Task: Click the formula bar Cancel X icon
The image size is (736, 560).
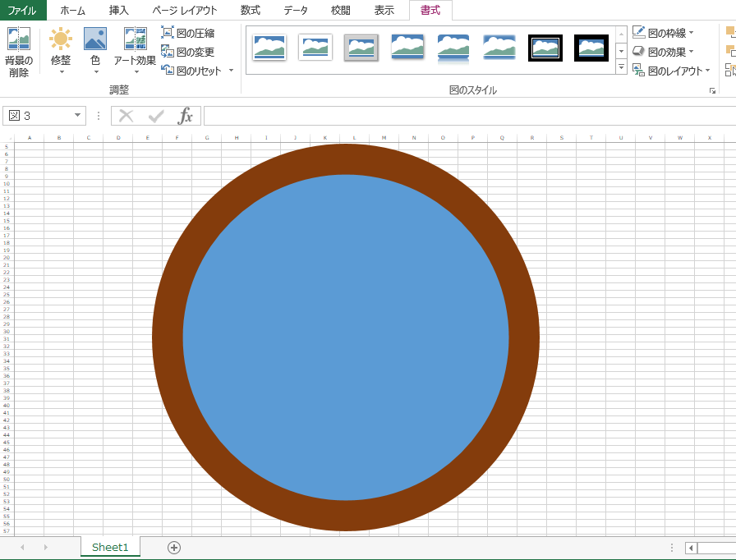Action: click(126, 116)
